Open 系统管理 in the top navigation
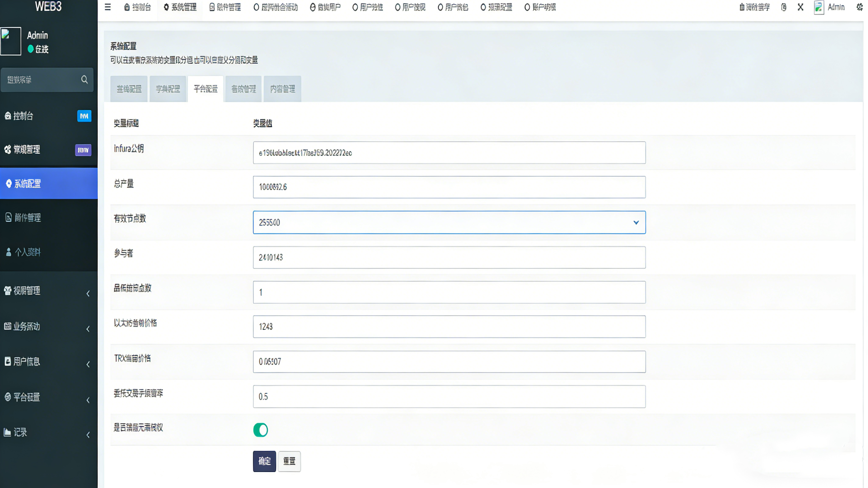Screen dimensions: 868x488 (x=180, y=7)
